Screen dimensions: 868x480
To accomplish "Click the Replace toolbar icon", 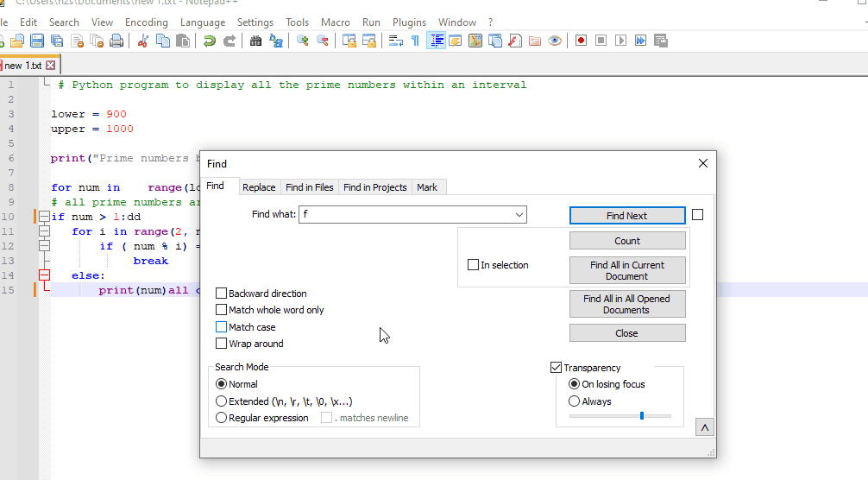I will (x=276, y=41).
